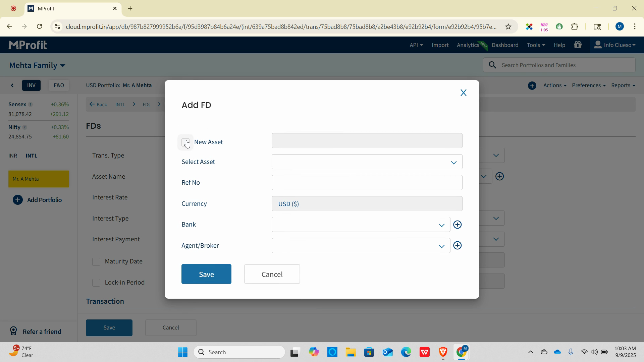Open Actions dropdown
644x362 pixels.
pos(555,85)
